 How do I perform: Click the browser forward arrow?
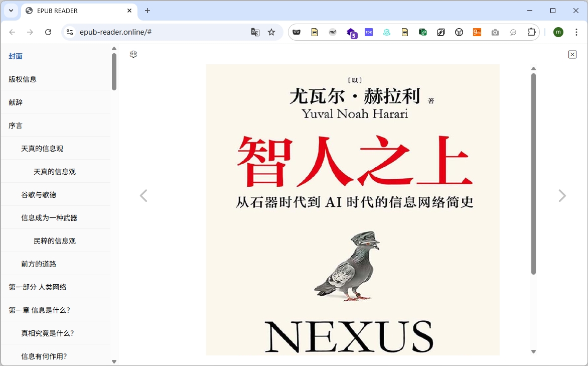[x=30, y=32]
